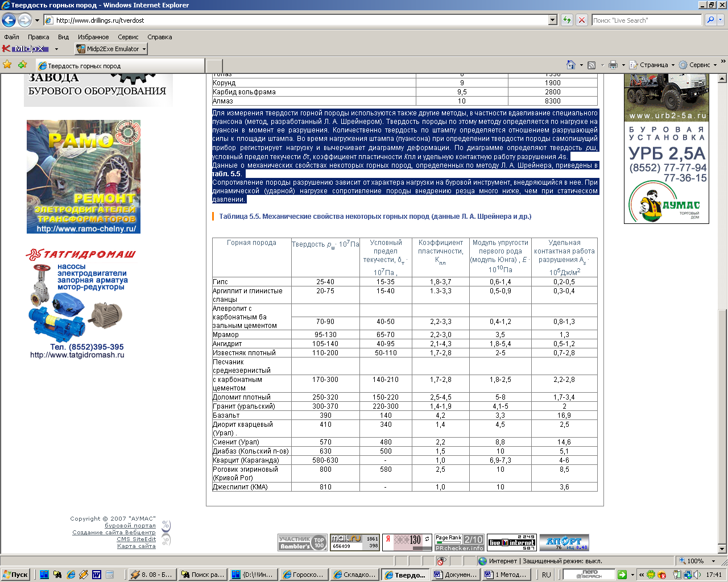This screenshot has width=728, height=582.
Task: Click the RSS feeds icon
Action: point(591,65)
